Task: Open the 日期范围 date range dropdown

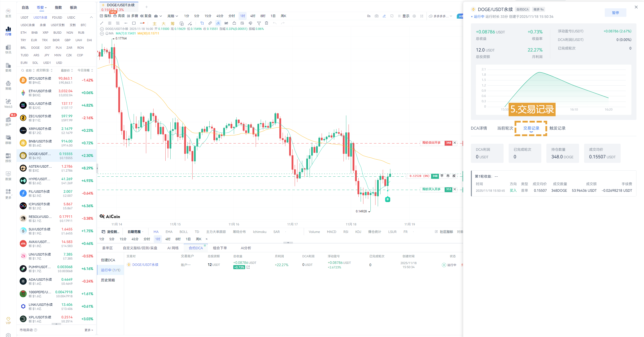Action: (x=135, y=232)
